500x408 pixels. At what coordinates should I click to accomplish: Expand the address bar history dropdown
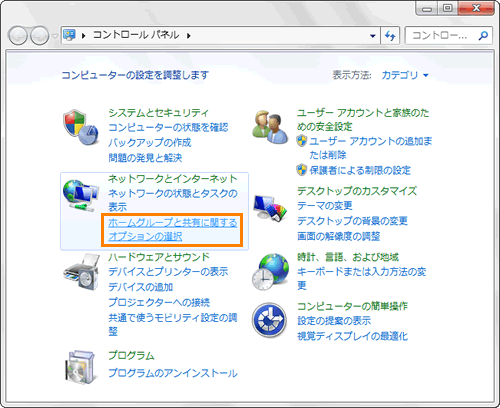pos(373,36)
